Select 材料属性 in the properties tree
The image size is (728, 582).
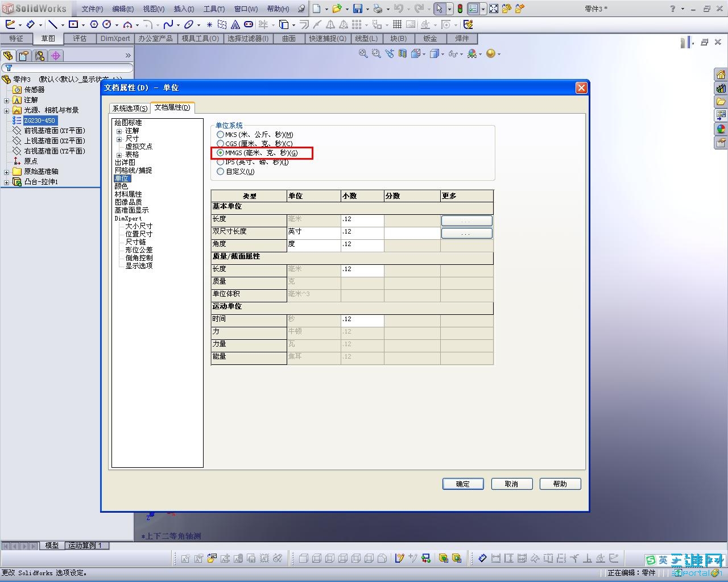click(128, 194)
